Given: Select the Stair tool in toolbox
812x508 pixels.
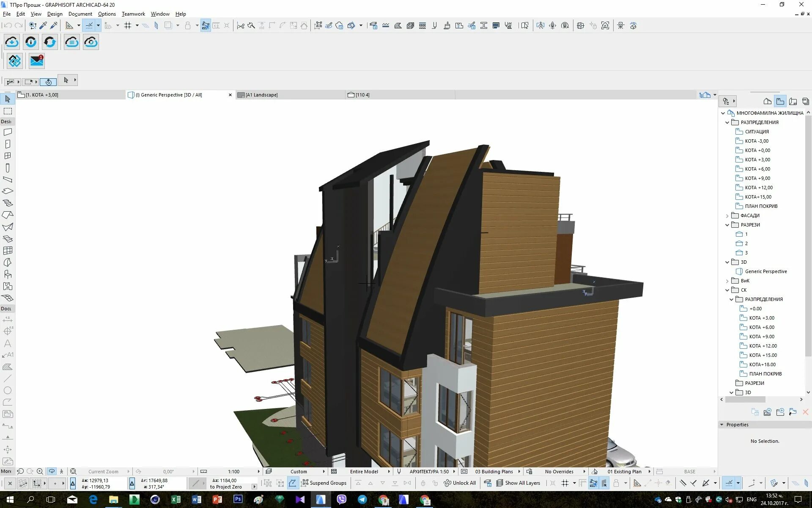Looking at the screenshot, I should [x=8, y=203].
